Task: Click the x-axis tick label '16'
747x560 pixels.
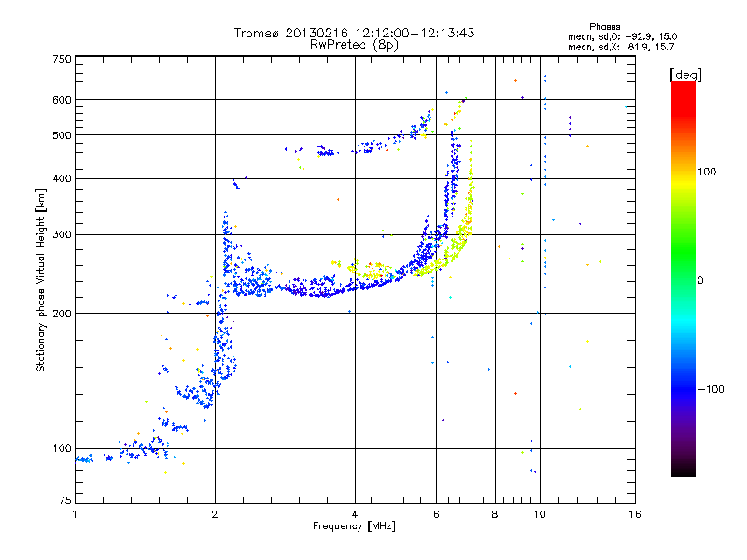Action: pos(635,514)
